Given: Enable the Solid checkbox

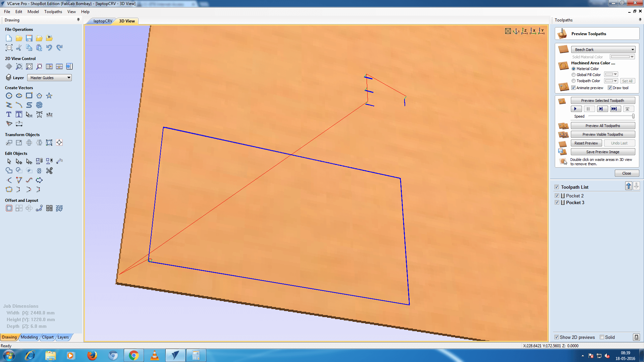Looking at the screenshot, I should click(602, 337).
